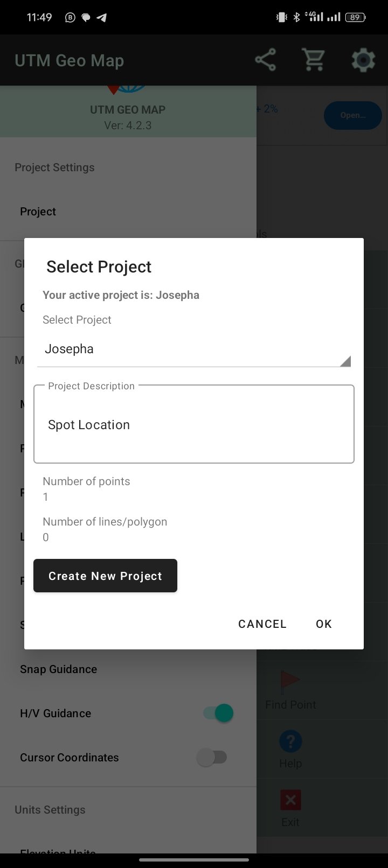This screenshot has width=388, height=868.
Task: Edit the Project Description field
Action: [194, 424]
